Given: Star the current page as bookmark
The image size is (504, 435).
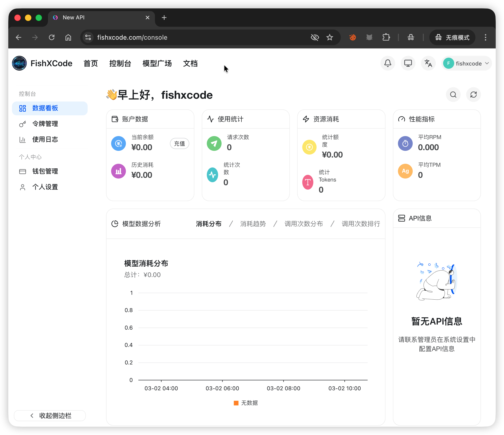Looking at the screenshot, I should pyautogui.click(x=330, y=37).
